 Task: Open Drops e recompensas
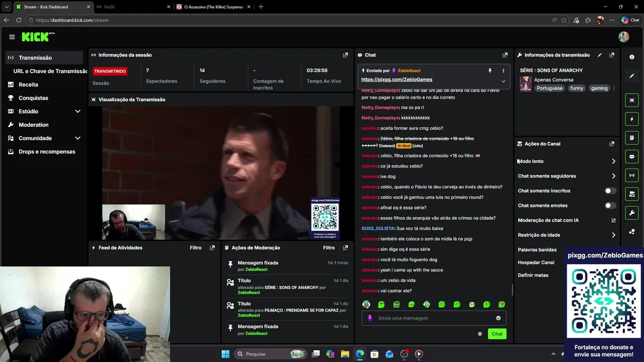[x=47, y=151]
